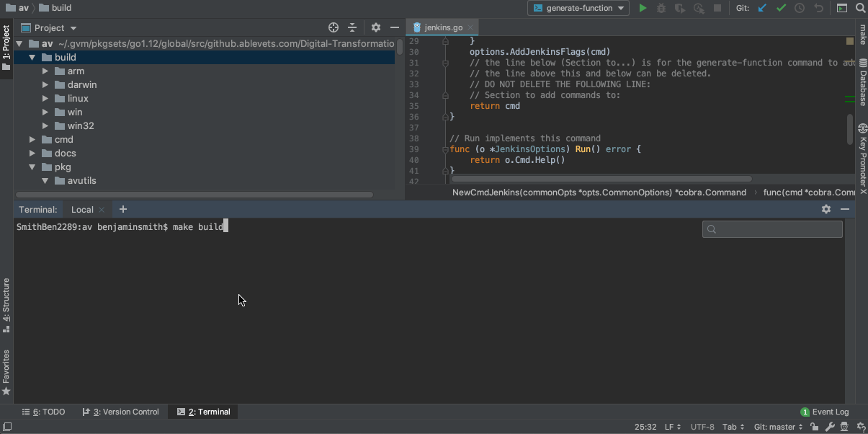Collapse the avutils folder
The width and height of the screenshot is (868, 434).
(x=45, y=180)
